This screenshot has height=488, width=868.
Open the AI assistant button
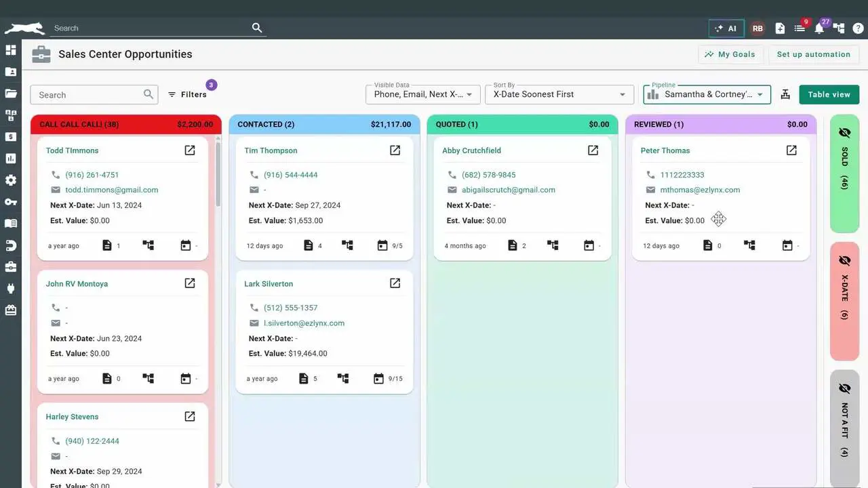726,28
